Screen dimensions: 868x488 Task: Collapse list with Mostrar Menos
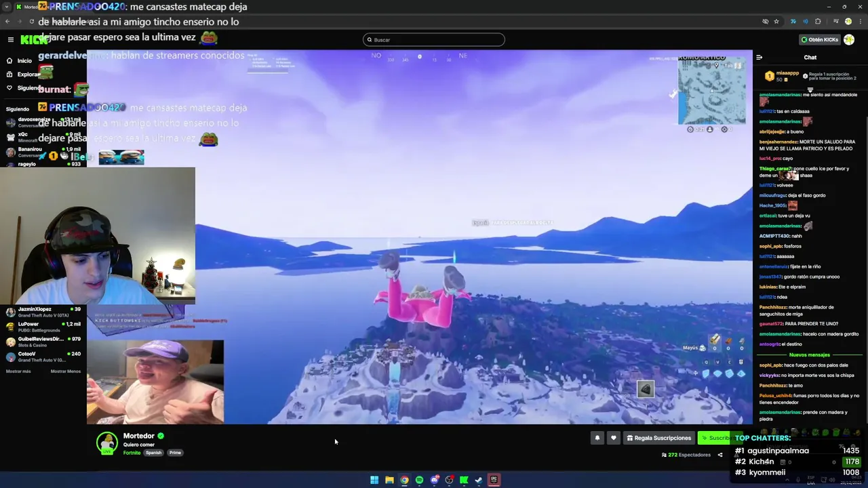65,371
